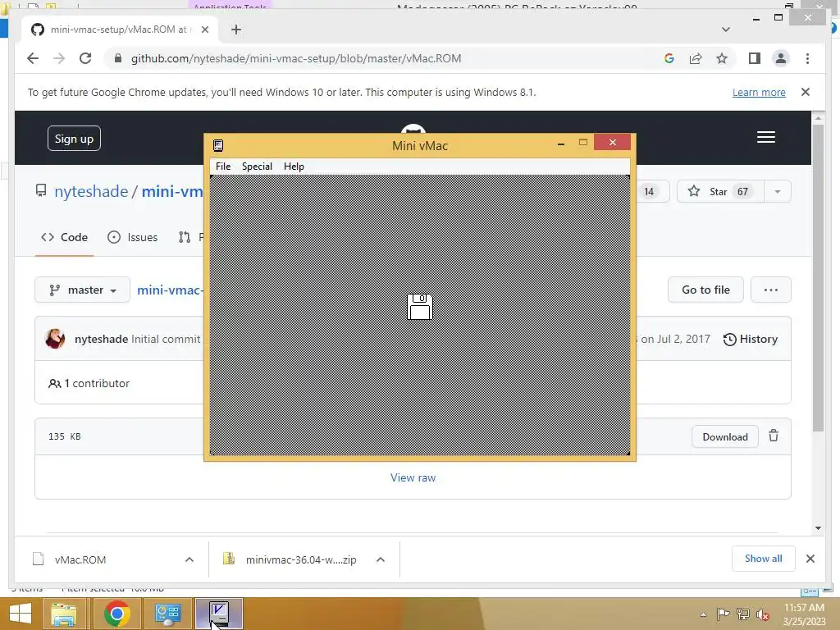840x630 pixels.
Task: Open the File menu in Mini vMac
Action: tap(223, 166)
